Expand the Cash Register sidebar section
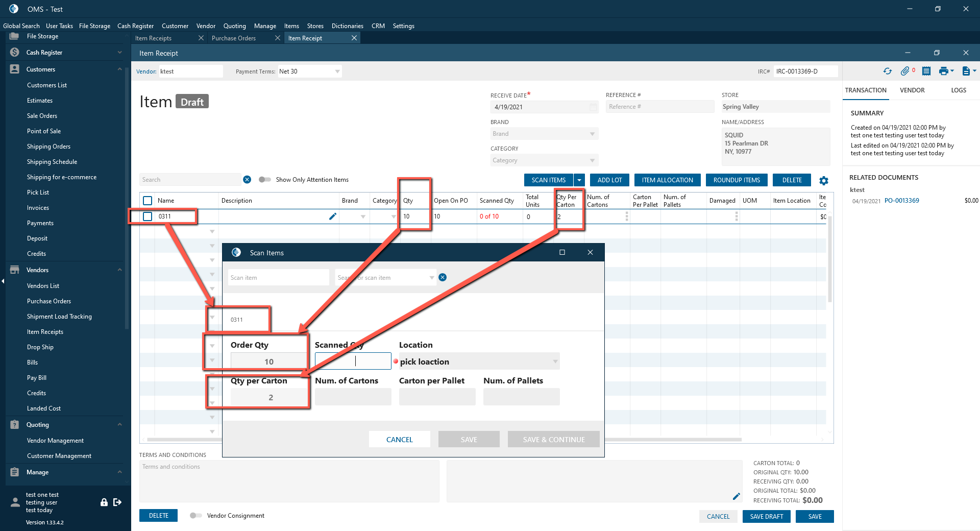980x531 pixels. 119,53
